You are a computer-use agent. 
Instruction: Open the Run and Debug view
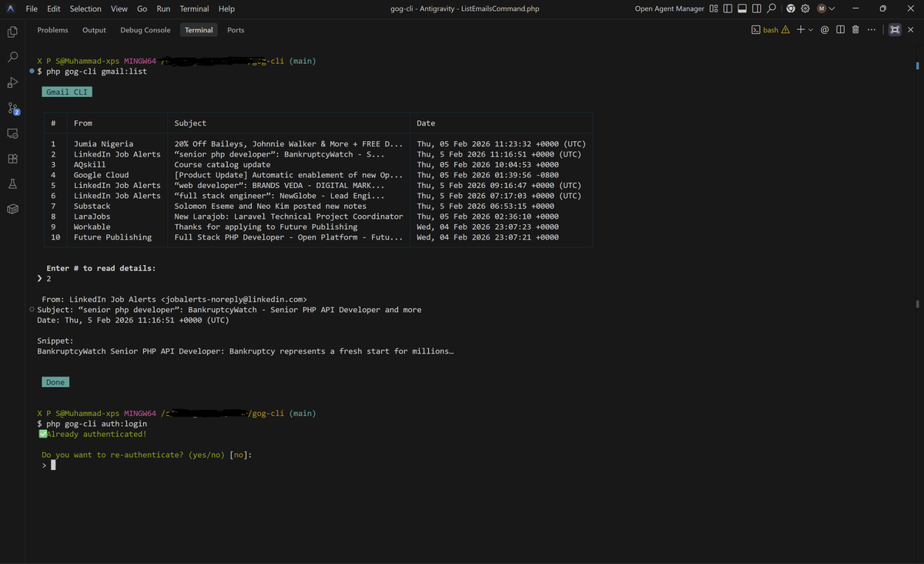(12, 82)
